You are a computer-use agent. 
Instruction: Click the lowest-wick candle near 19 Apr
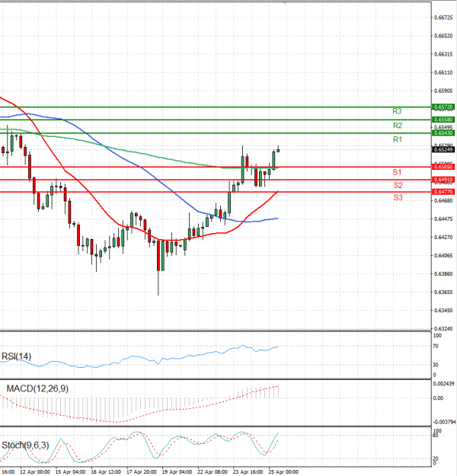point(158,267)
